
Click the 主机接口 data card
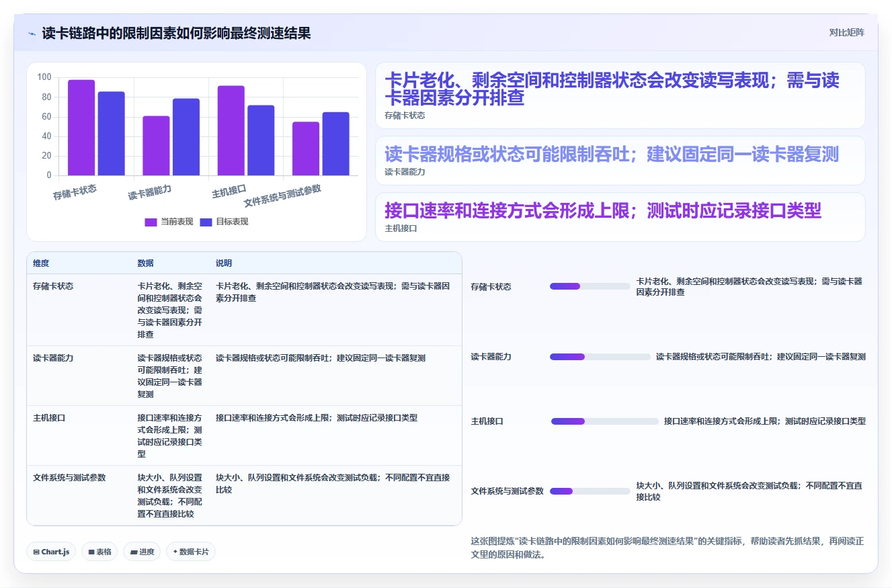(x=620, y=217)
